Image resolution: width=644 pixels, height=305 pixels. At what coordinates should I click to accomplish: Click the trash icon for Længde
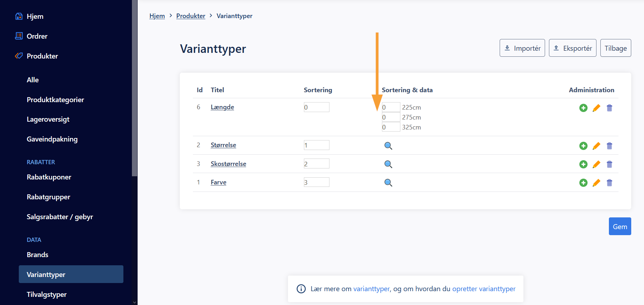coord(609,108)
